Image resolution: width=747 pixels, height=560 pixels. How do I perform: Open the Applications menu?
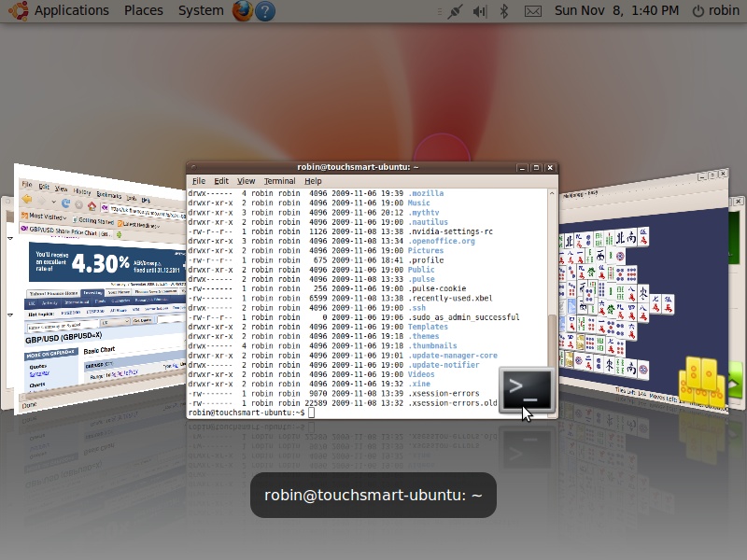point(71,10)
